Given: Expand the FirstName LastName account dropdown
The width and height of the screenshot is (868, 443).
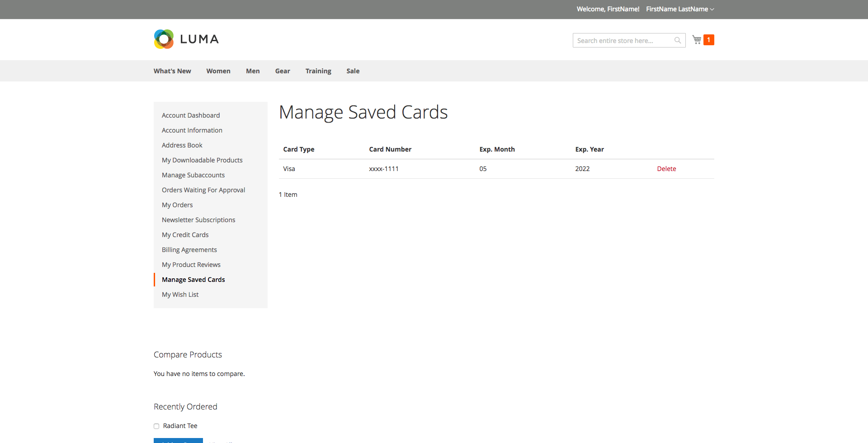Looking at the screenshot, I should point(679,9).
